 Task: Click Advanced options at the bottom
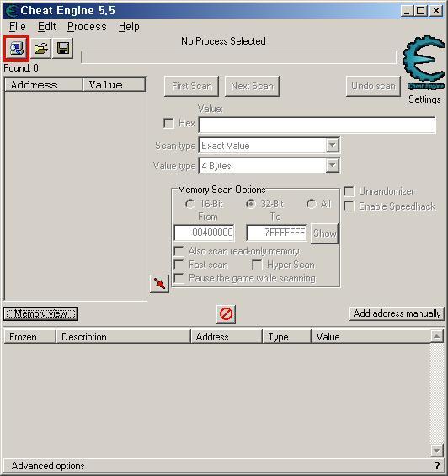tap(48, 466)
